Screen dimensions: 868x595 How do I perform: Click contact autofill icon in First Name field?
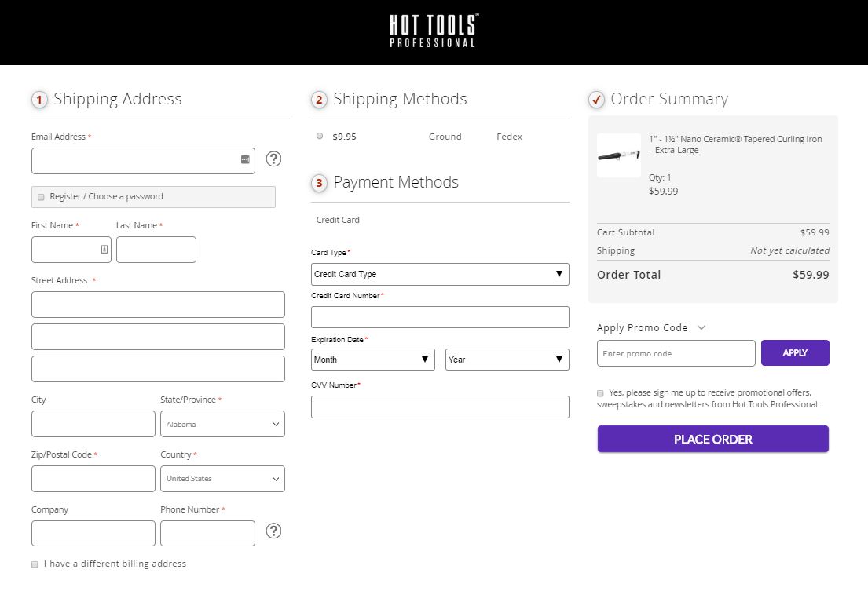(104, 250)
